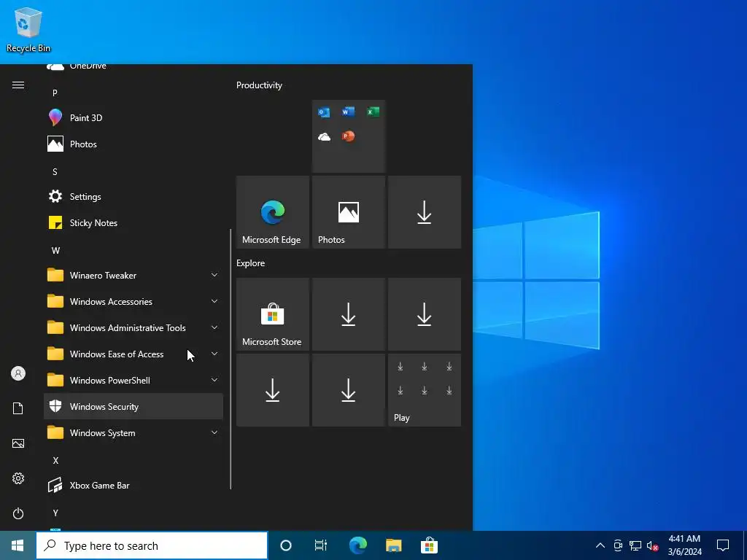Click the Microsoft Edge tile
747x560 pixels.
pyautogui.click(x=273, y=212)
